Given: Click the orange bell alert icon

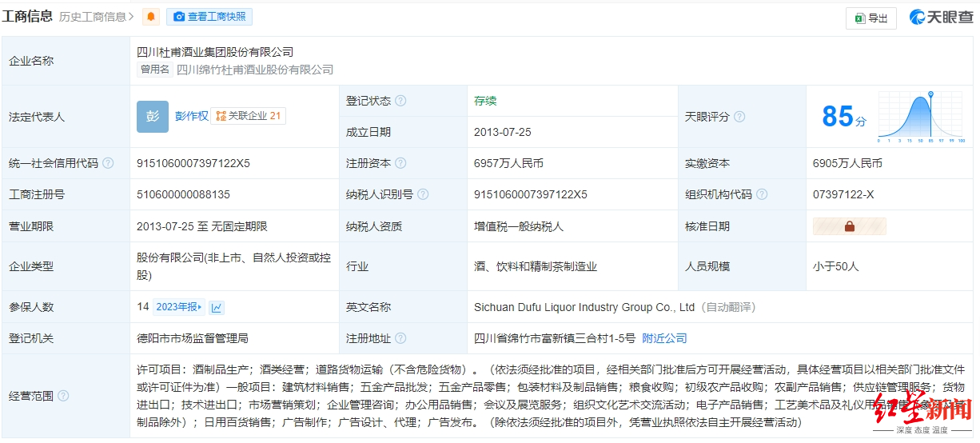Looking at the screenshot, I should [x=150, y=17].
